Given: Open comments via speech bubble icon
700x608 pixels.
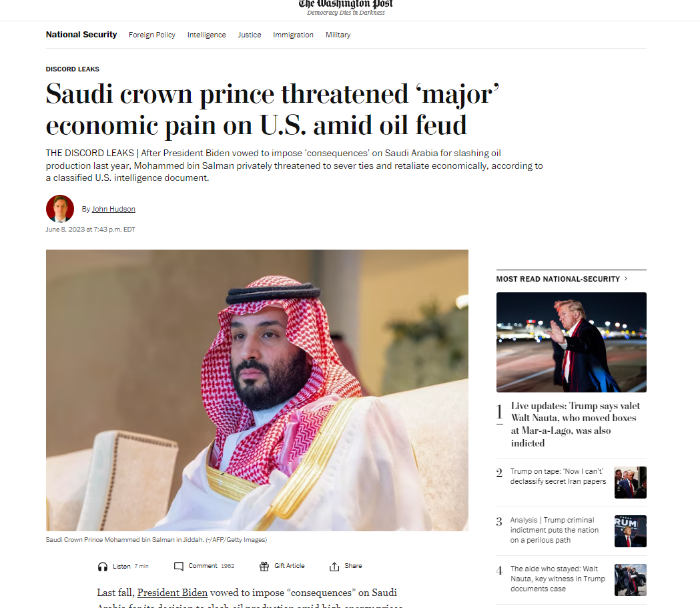Looking at the screenshot, I should (179, 566).
